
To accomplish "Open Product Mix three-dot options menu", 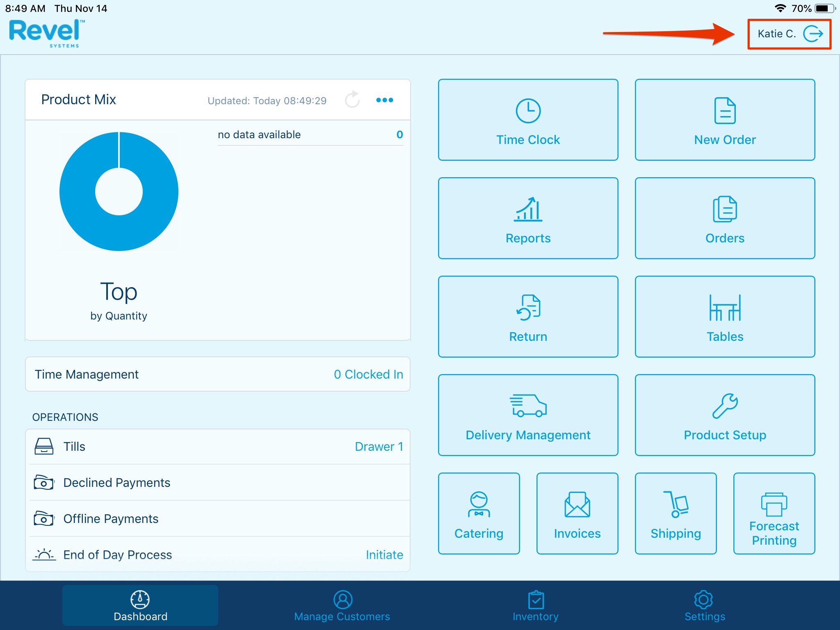I will 384,100.
